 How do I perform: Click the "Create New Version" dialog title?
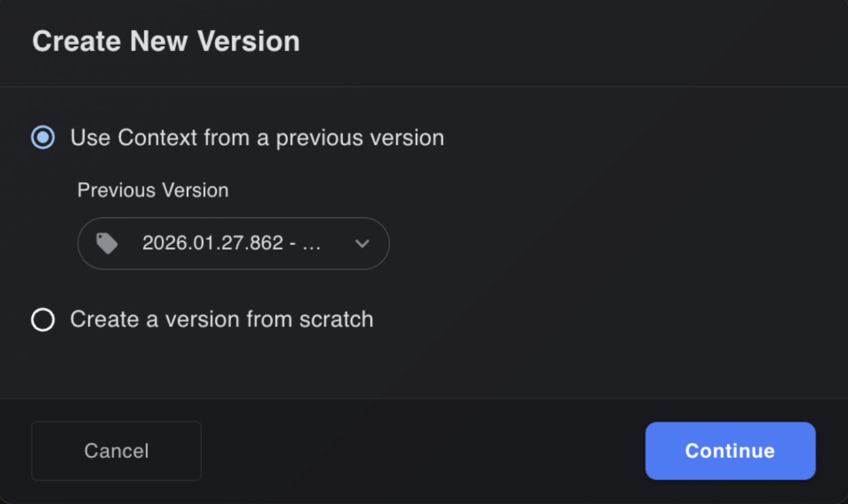coord(166,42)
